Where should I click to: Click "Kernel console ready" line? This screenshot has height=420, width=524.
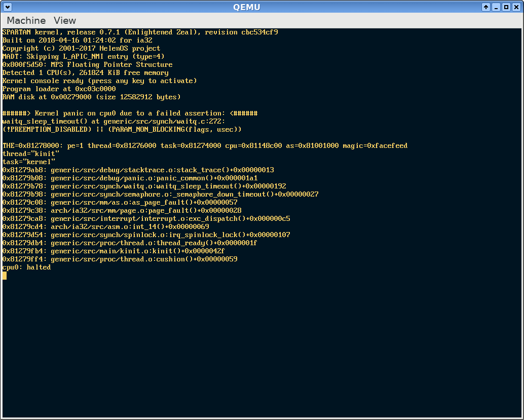[x=100, y=81]
